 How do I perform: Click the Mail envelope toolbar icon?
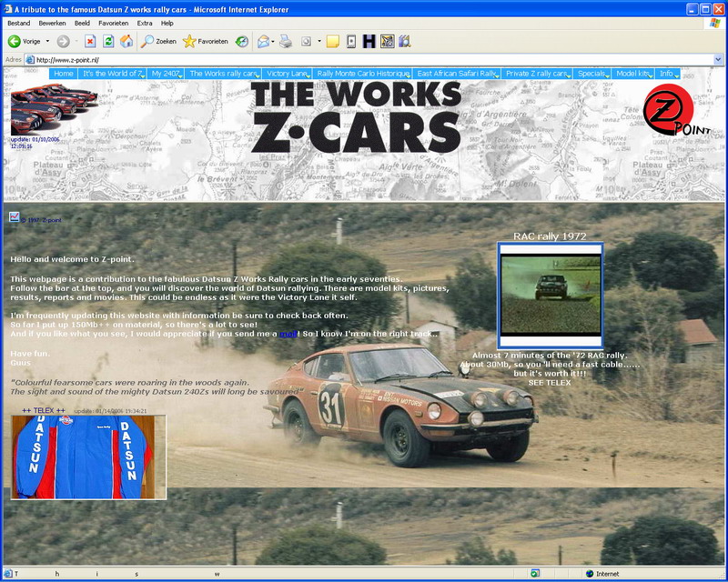pos(263,41)
